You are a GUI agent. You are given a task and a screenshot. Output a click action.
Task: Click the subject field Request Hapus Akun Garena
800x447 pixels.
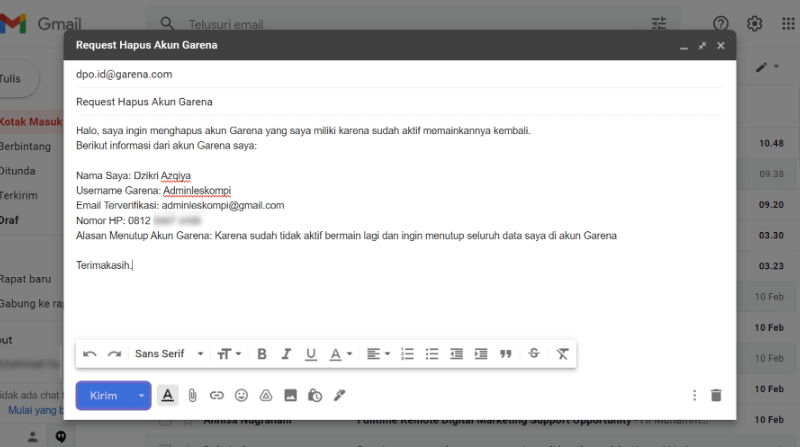point(399,102)
